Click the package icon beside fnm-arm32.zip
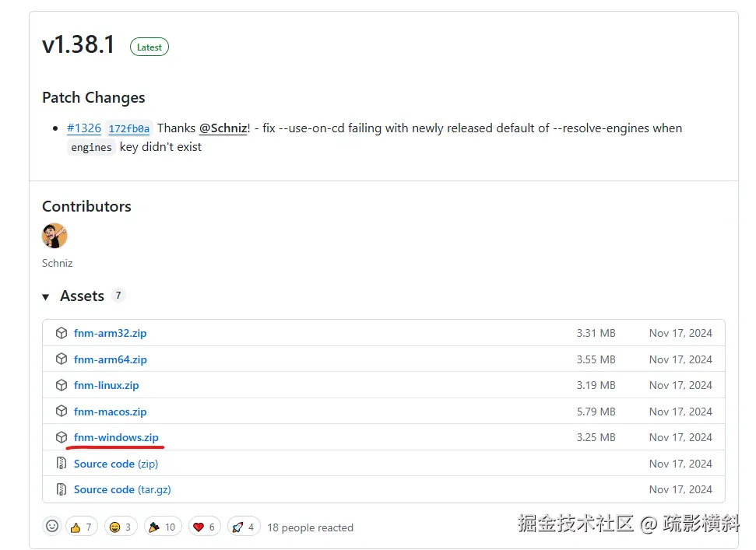Screen dimensions: 756x550 pos(62,333)
